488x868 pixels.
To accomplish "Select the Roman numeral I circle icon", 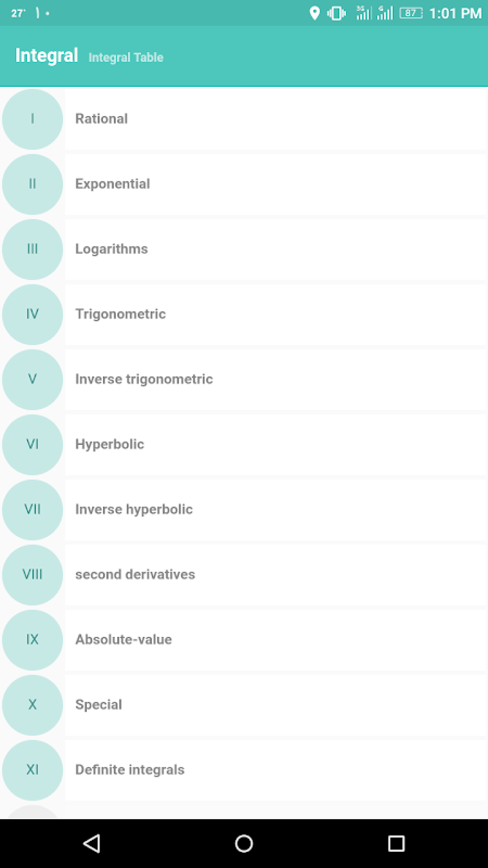I will click(32, 119).
